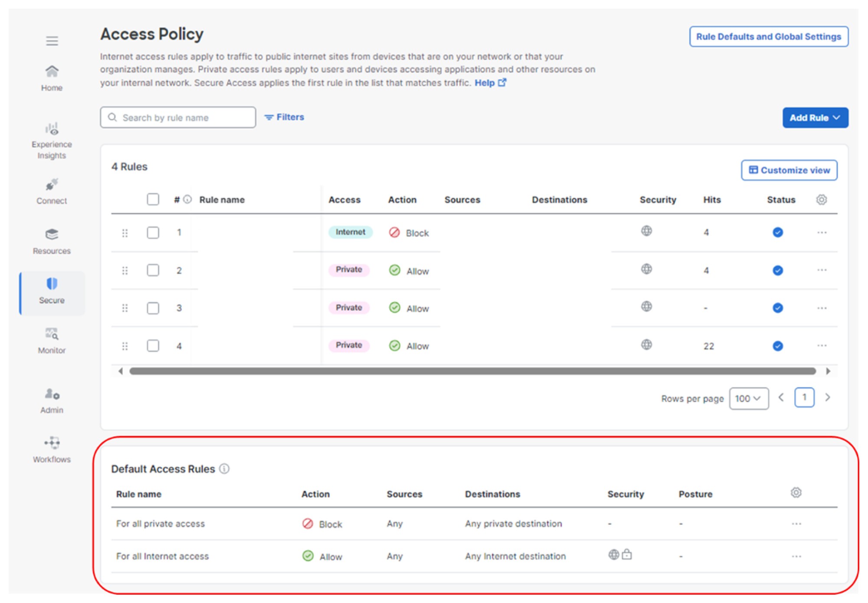The image size is (868, 603).
Task: Click the Customize view button
Action: [789, 170]
